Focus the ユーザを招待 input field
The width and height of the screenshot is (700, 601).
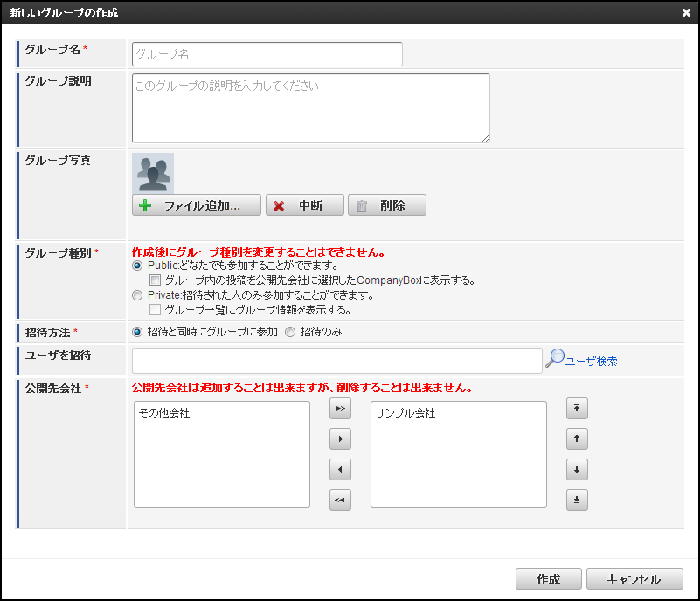[x=337, y=361]
